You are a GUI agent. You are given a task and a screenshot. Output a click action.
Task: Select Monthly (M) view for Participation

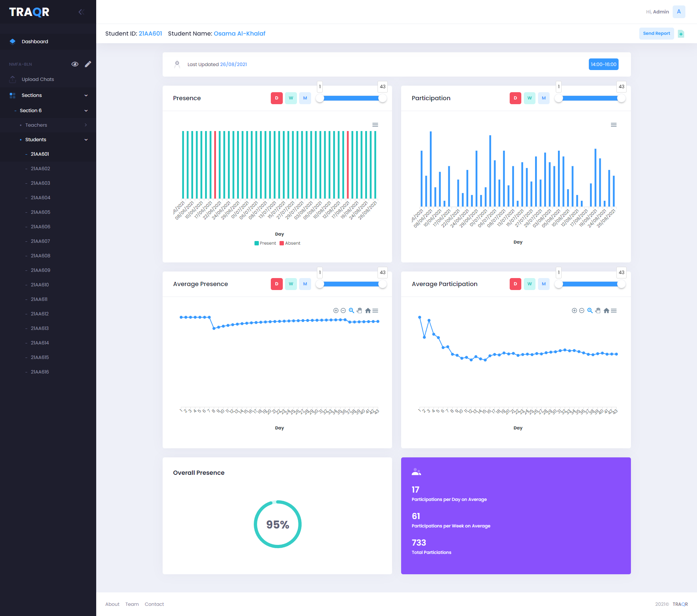click(544, 98)
